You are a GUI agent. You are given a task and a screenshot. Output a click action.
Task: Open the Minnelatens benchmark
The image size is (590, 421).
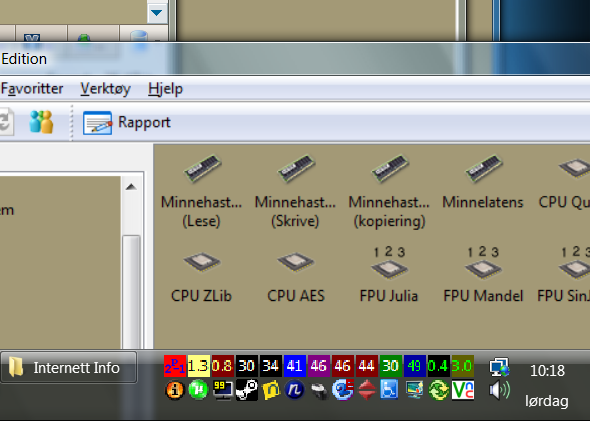point(483,182)
